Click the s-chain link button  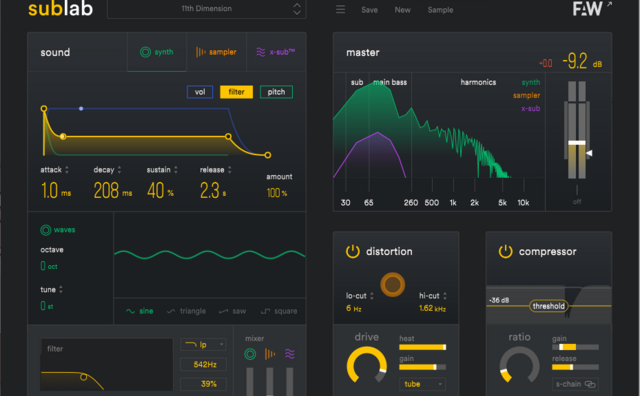click(576, 384)
